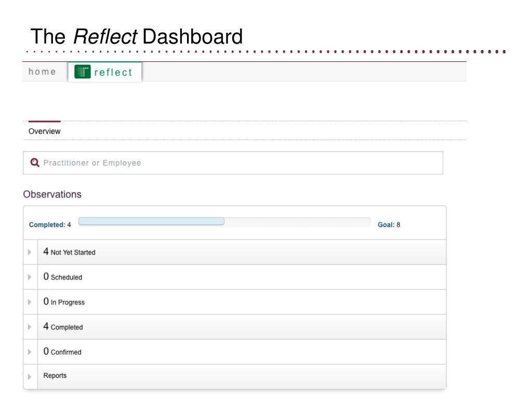The height and width of the screenshot is (399, 532).
Task: Click the magnifying glass search icon
Action: pos(35,163)
